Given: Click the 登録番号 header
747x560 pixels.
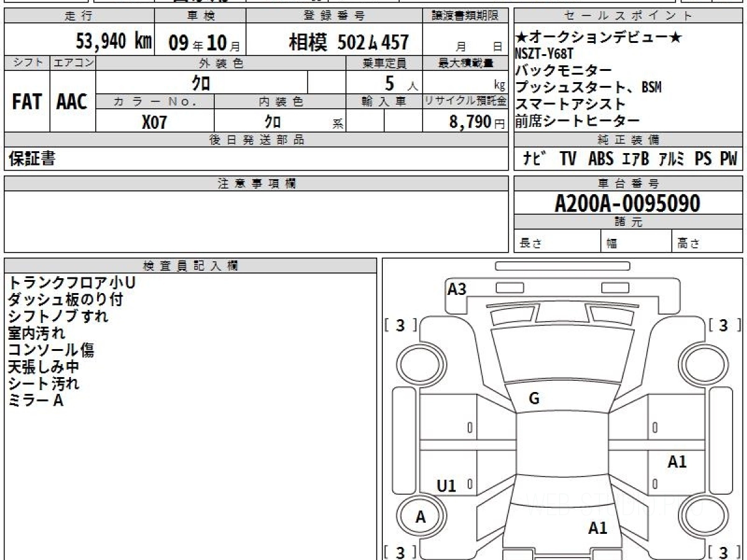Looking at the screenshot, I should coord(334,16).
